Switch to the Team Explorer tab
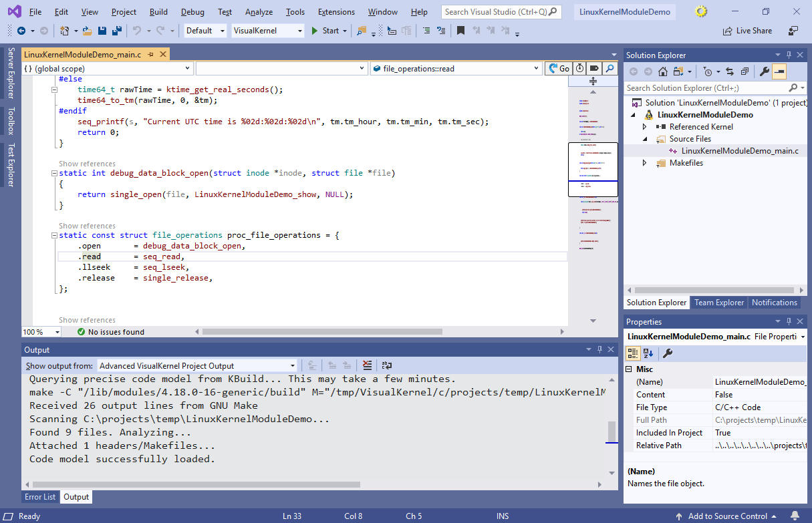The width and height of the screenshot is (812, 523). (719, 303)
